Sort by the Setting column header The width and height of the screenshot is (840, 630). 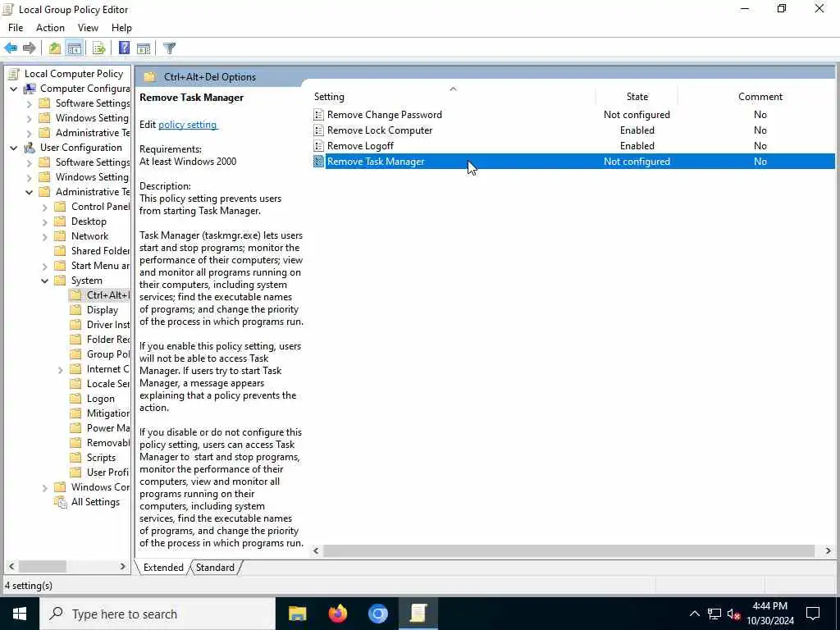[x=453, y=97]
